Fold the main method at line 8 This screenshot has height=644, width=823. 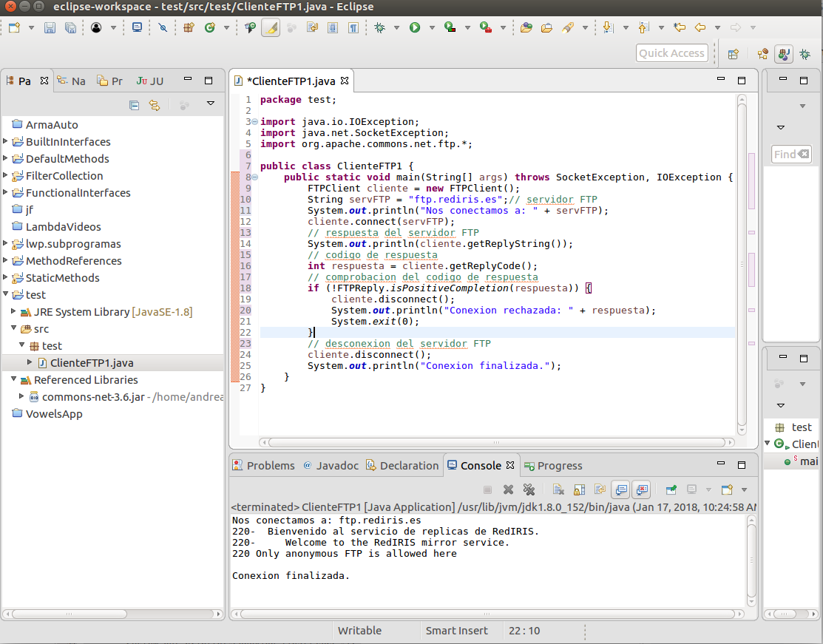pyautogui.click(x=254, y=177)
